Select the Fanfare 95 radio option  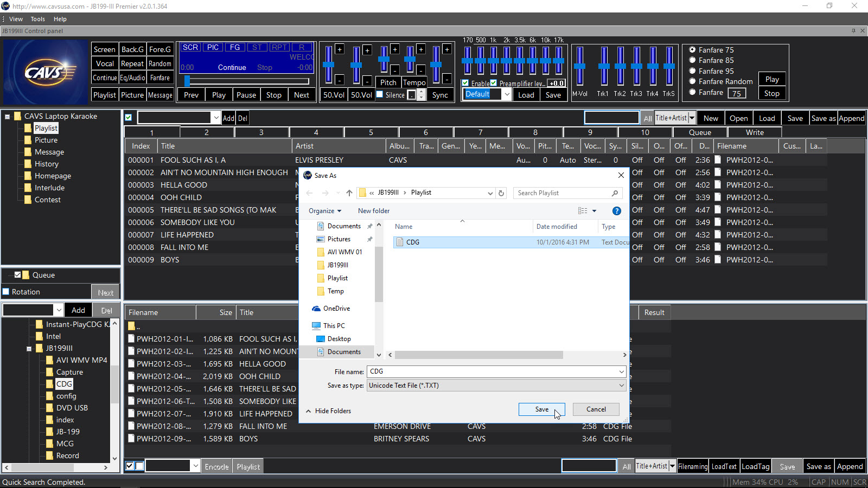coord(692,71)
